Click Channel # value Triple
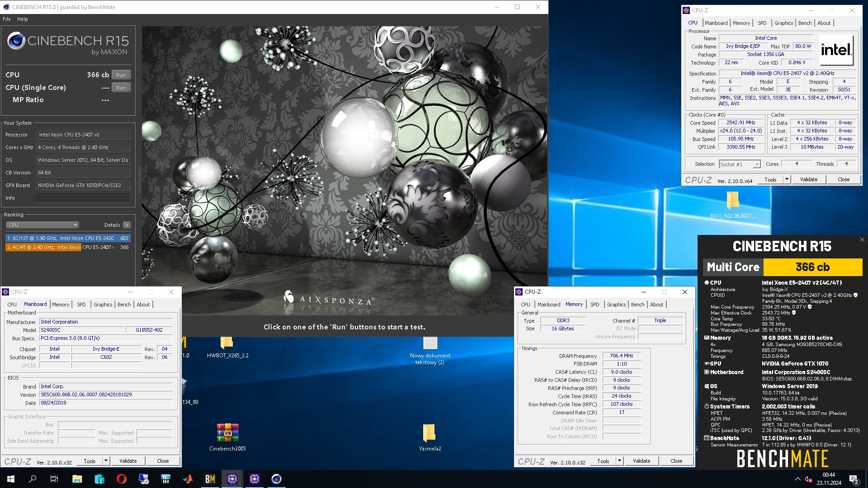The image size is (868, 488). pyautogui.click(x=660, y=320)
